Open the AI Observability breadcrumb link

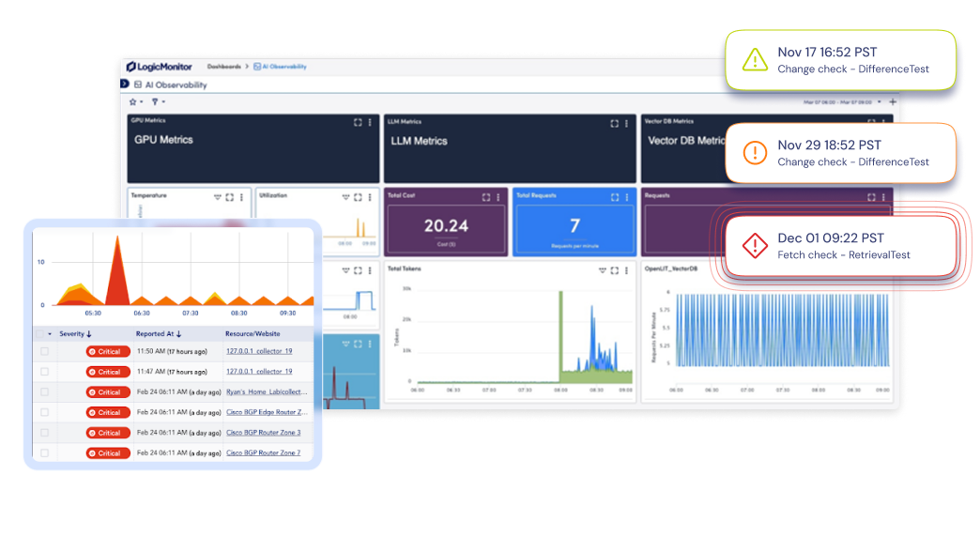(x=280, y=67)
